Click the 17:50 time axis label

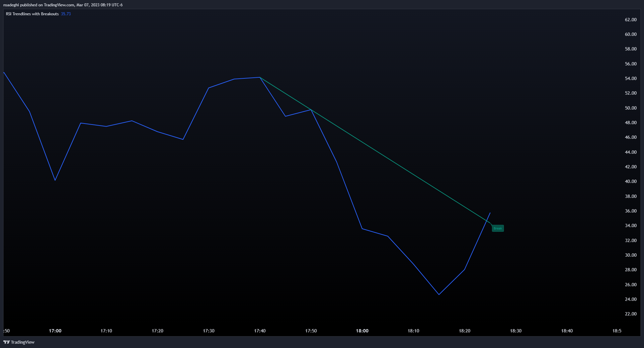[x=311, y=331]
